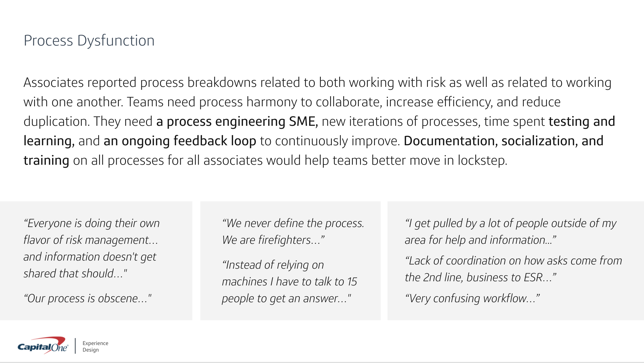Viewport: 644px width, 363px height.
Task: Click the 'I get pulled by' quote
Action: pyautogui.click(x=510, y=232)
